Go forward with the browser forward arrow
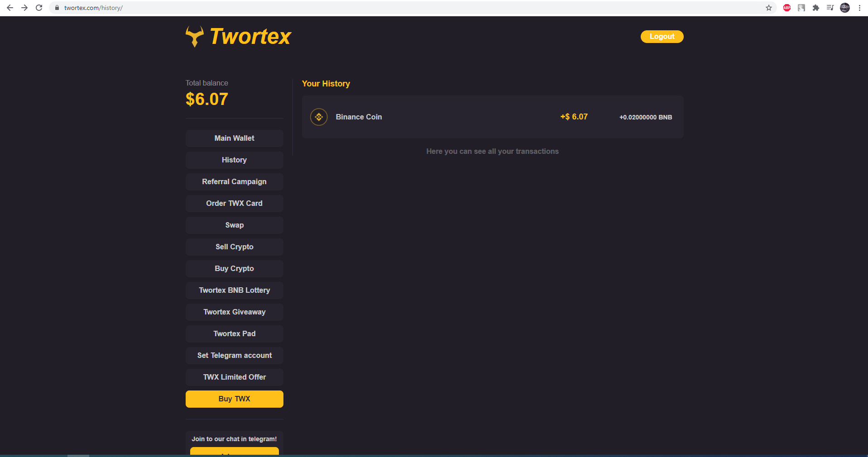868x457 pixels. click(x=24, y=8)
